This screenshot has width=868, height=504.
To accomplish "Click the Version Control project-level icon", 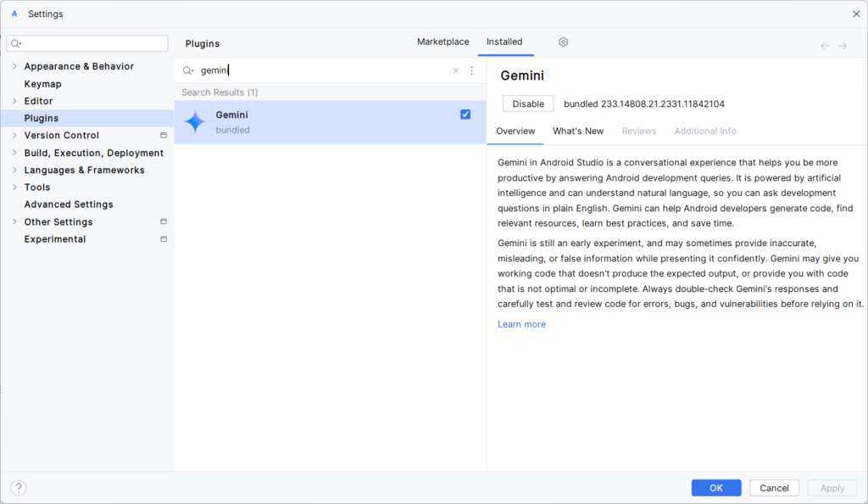I will point(164,135).
